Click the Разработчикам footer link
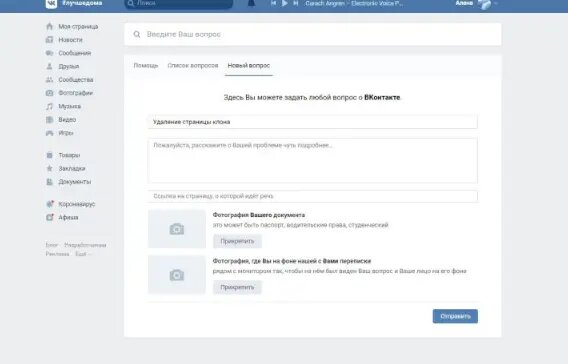Image resolution: width=568 pixels, height=364 pixels. (85, 245)
